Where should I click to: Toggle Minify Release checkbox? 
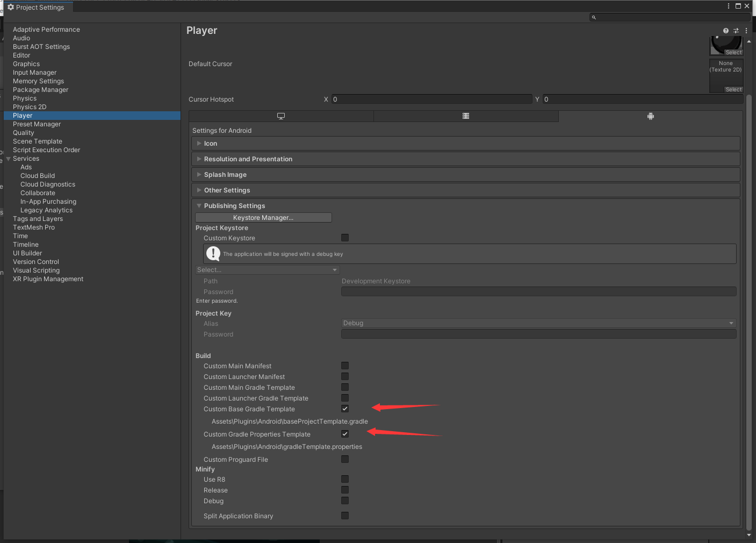pyautogui.click(x=345, y=490)
